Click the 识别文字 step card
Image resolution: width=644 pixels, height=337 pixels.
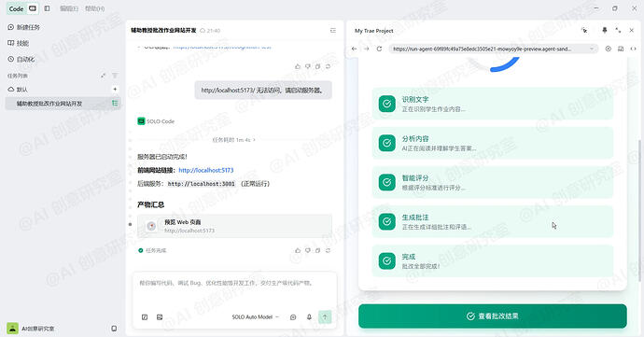(x=493, y=104)
